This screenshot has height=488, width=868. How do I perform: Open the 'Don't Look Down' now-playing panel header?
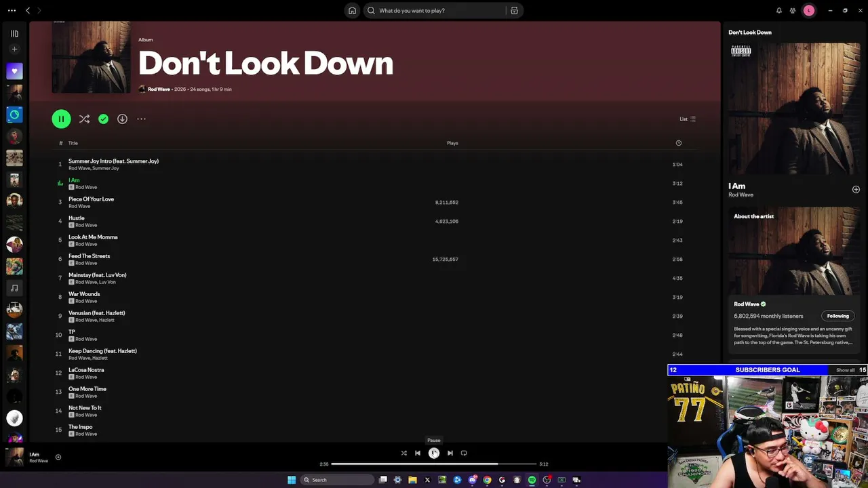point(749,32)
